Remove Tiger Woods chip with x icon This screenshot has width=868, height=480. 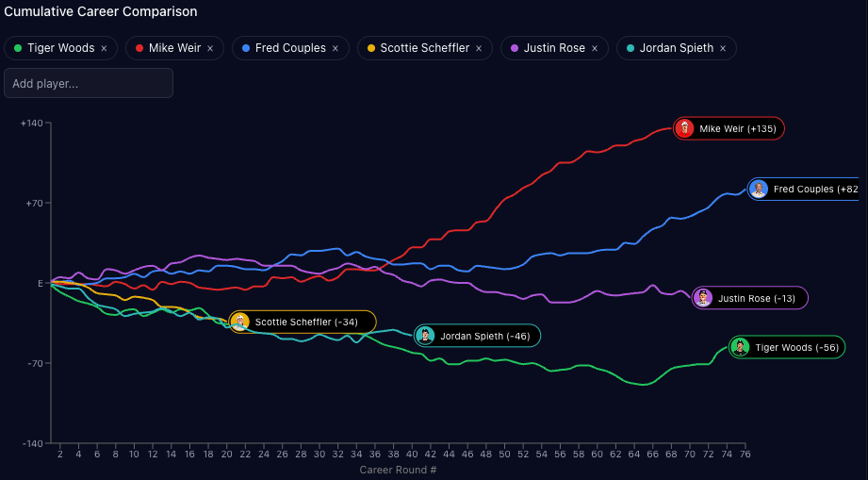pos(104,48)
